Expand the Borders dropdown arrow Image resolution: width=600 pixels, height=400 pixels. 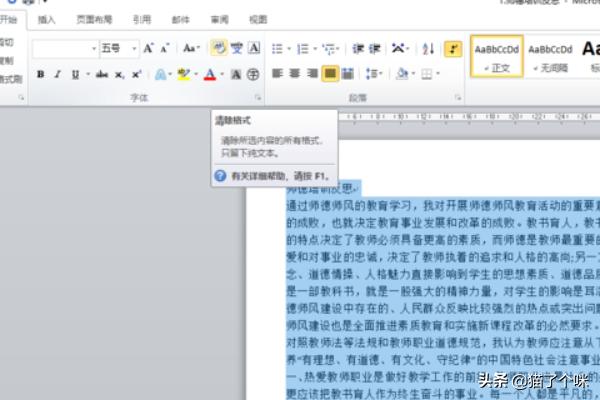(x=438, y=73)
